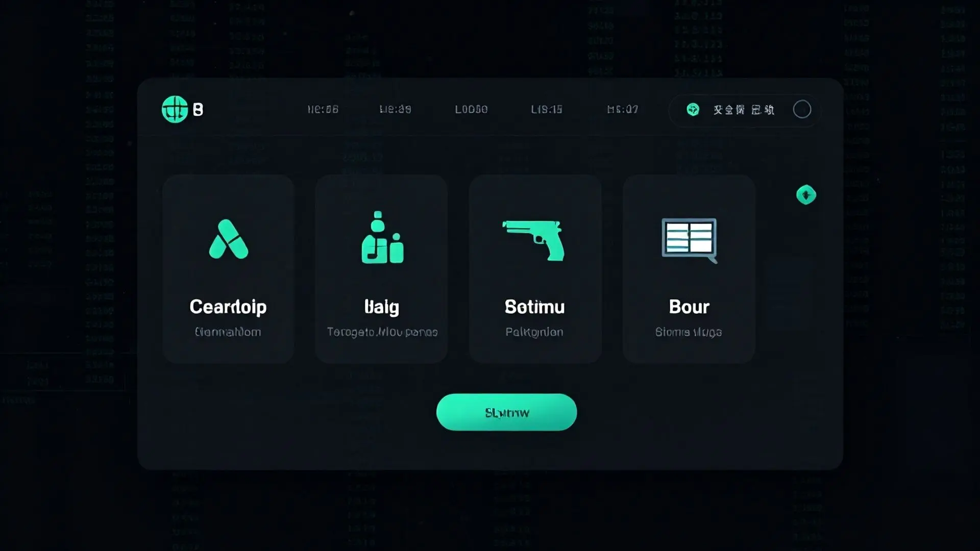Select the "L0060" header tab
This screenshot has height=551, width=980.
pos(471,109)
